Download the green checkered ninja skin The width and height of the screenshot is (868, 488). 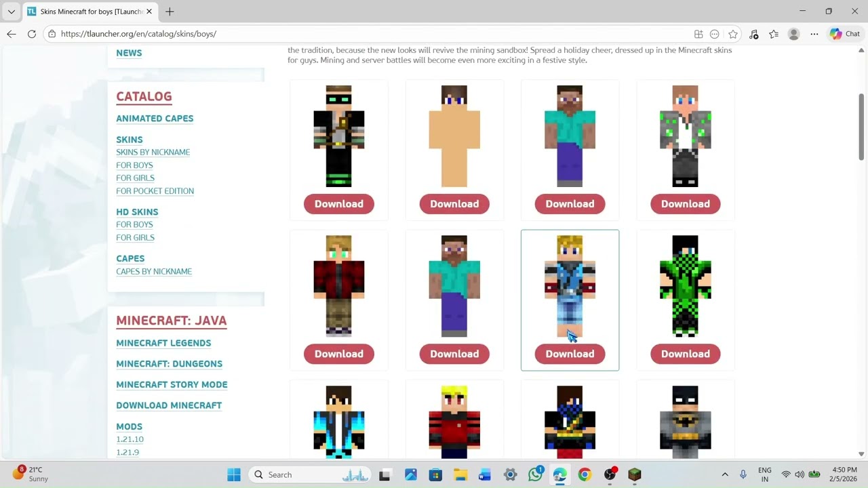[686, 354]
